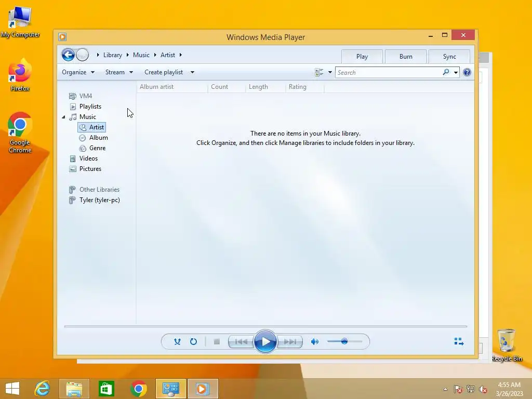Click Music in the breadcrumb

141,55
